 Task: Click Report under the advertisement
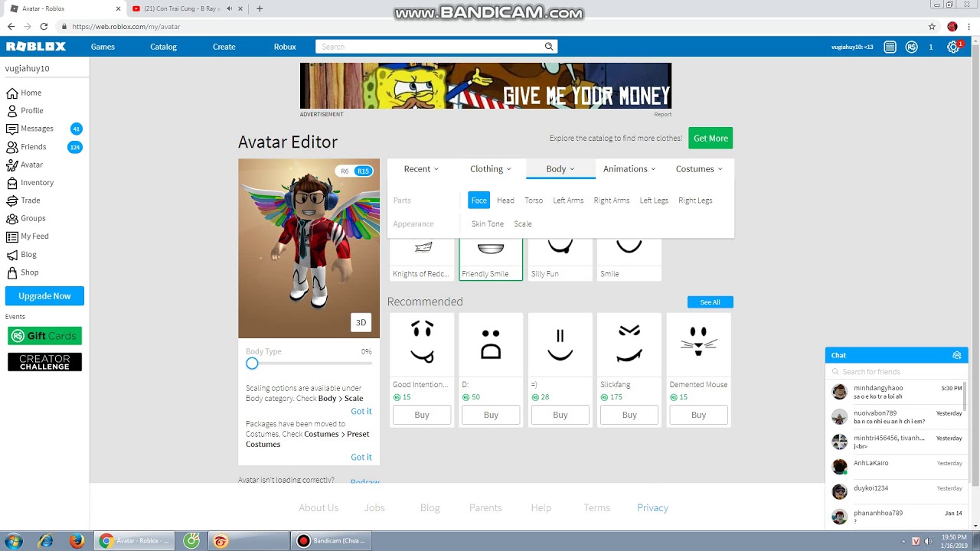[x=662, y=115]
